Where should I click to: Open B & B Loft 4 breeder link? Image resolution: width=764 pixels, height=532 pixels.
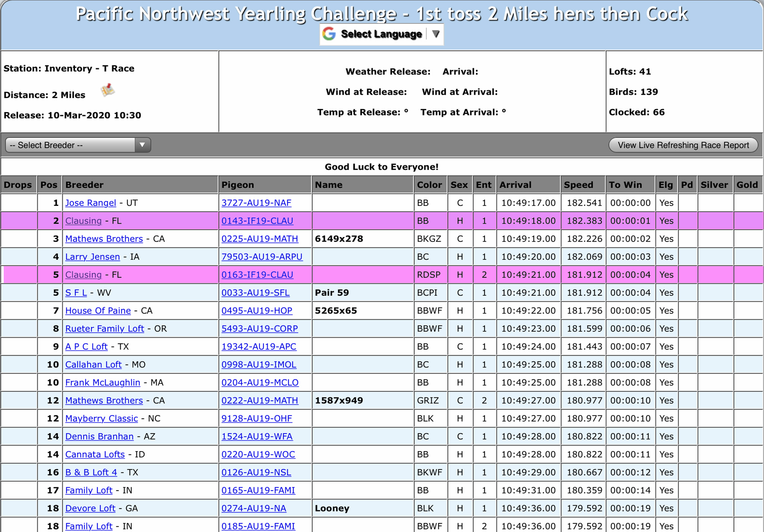coord(91,472)
